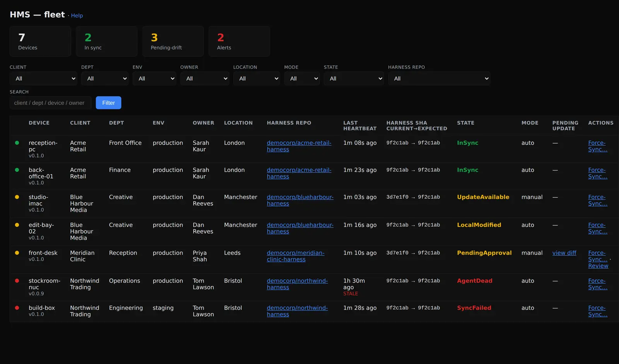This screenshot has width=619, height=364.
Task: Click owner Priya Shah cell
Action: pos(200,256)
